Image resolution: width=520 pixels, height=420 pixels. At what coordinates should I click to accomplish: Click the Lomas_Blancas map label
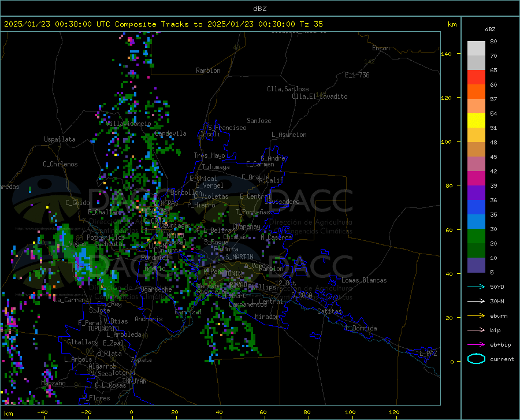[x=364, y=280]
